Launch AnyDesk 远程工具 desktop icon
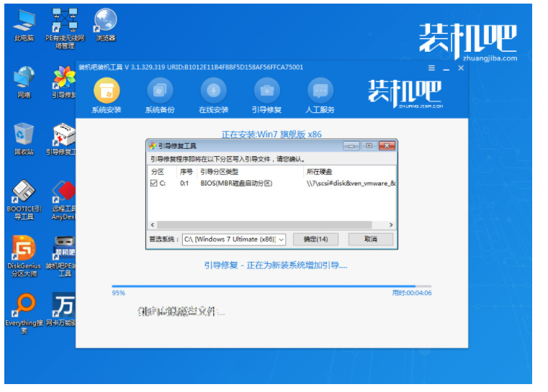Screen dimensions: 548x392 63,200
